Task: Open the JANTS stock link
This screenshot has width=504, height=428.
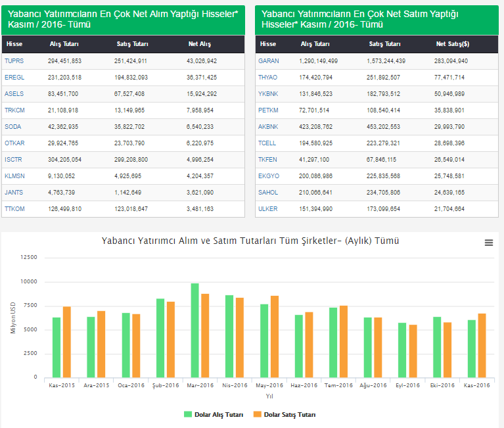Action: (x=14, y=192)
